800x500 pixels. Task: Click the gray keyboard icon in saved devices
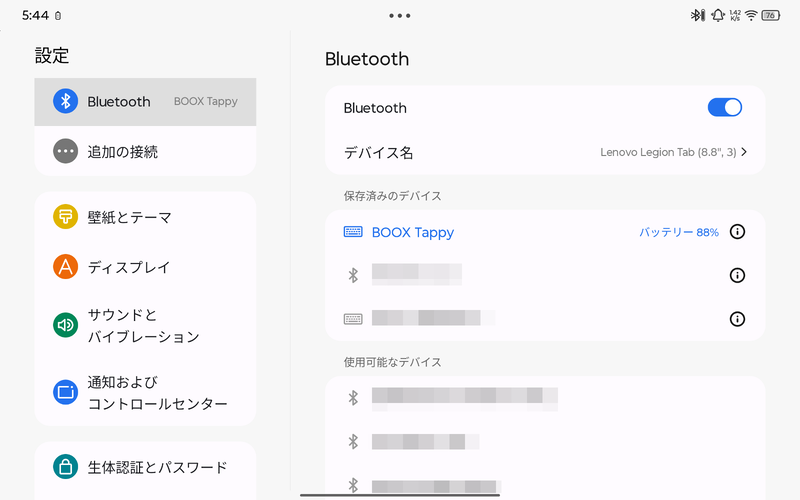[353, 319]
